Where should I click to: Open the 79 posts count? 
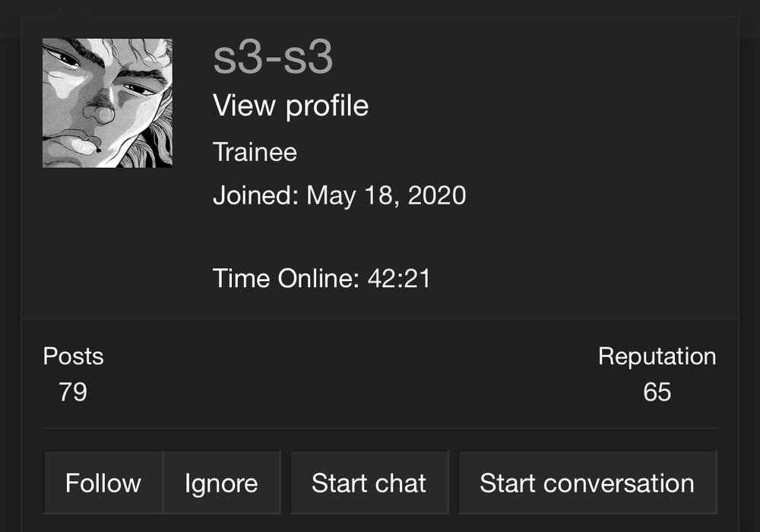73,392
